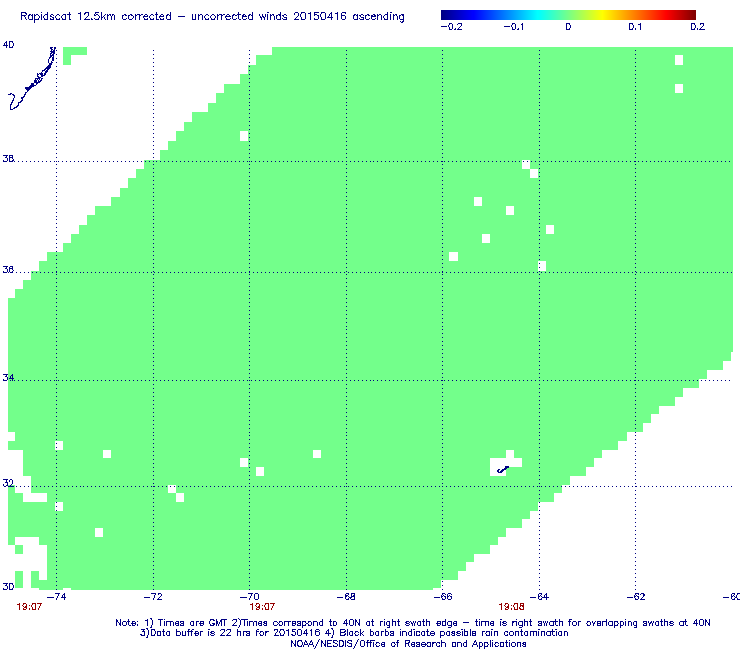Click the color scale bar in the legend

click(568, 15)
